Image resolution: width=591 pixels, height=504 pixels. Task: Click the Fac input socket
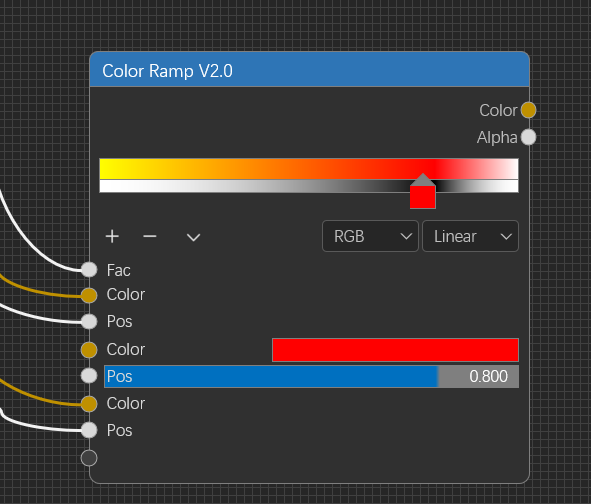[x=89, y=270]
